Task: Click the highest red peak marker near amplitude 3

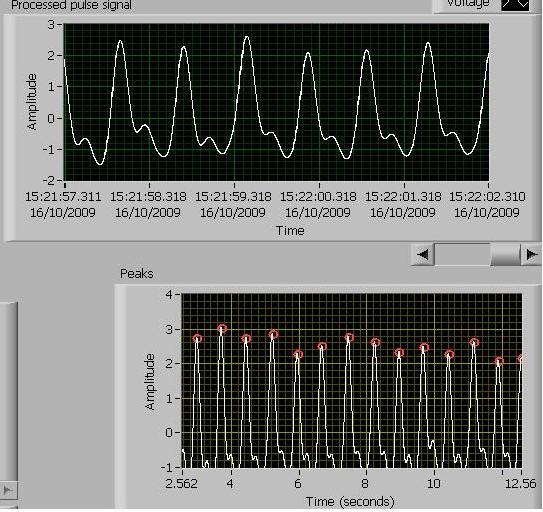Action: [x=222, y=328]
